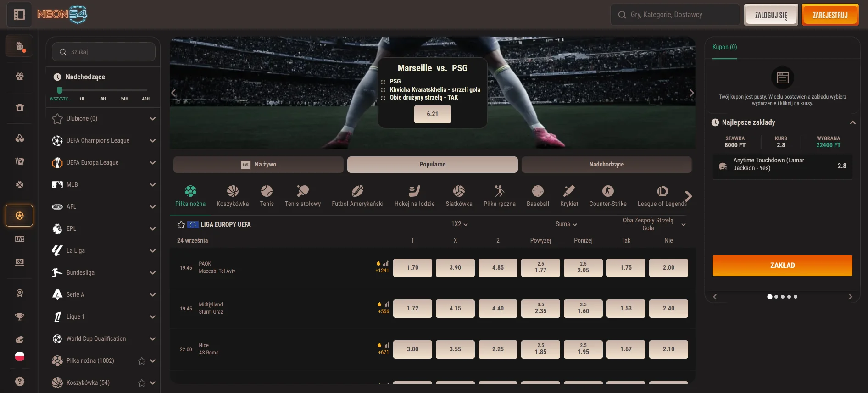Click the Baseball sport icon

(x=538, y=191)
